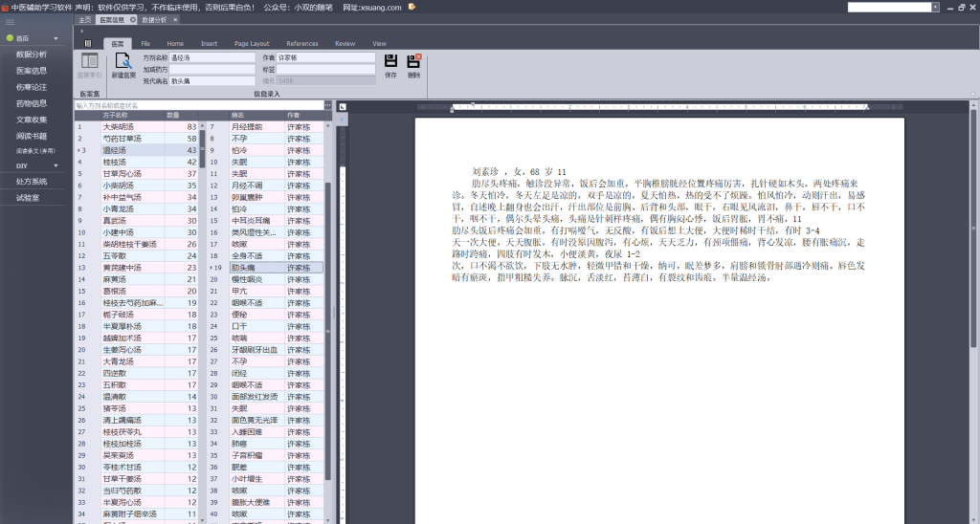
Task: Click the 删除 delete icon
Action: [x=413, y=61]
